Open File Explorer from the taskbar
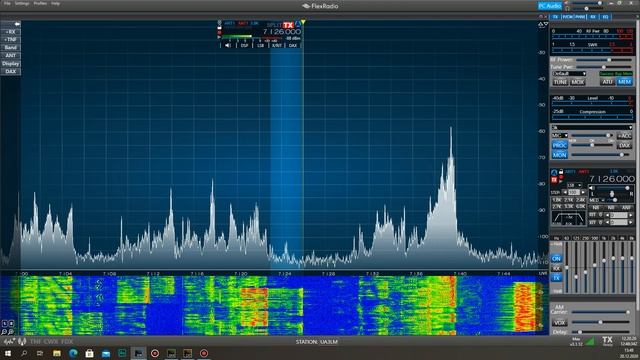The height and width of the screenshot is (360, 640). pyautogui.click(x=57, y=353)
